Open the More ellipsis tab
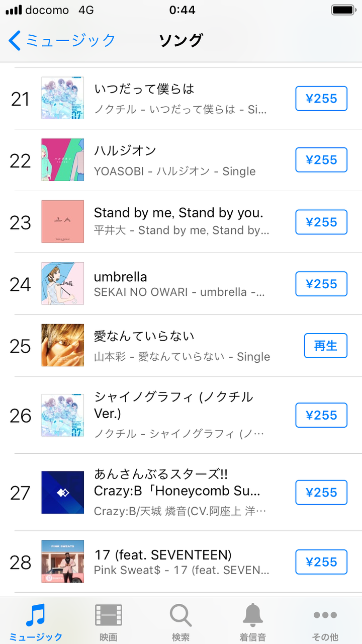The image size is (362, 644). [325, 615]
